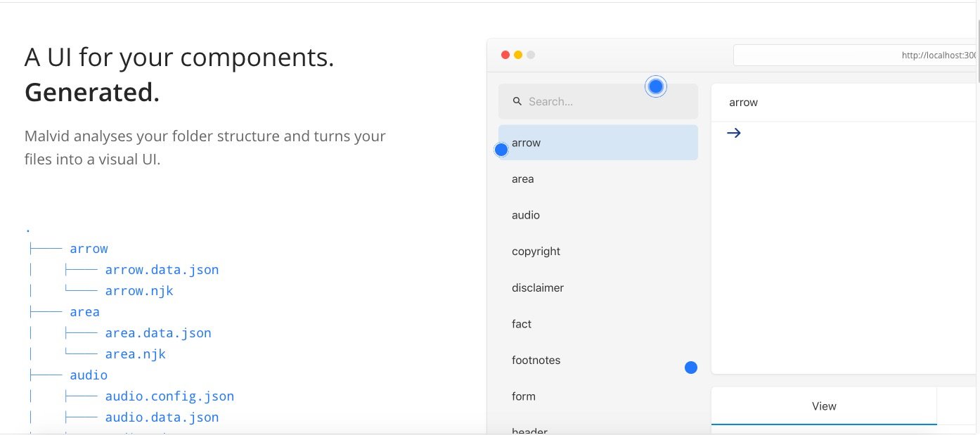
Task: Click the blue hotspot beside the Search field
Action: click(x=656, y=86)
